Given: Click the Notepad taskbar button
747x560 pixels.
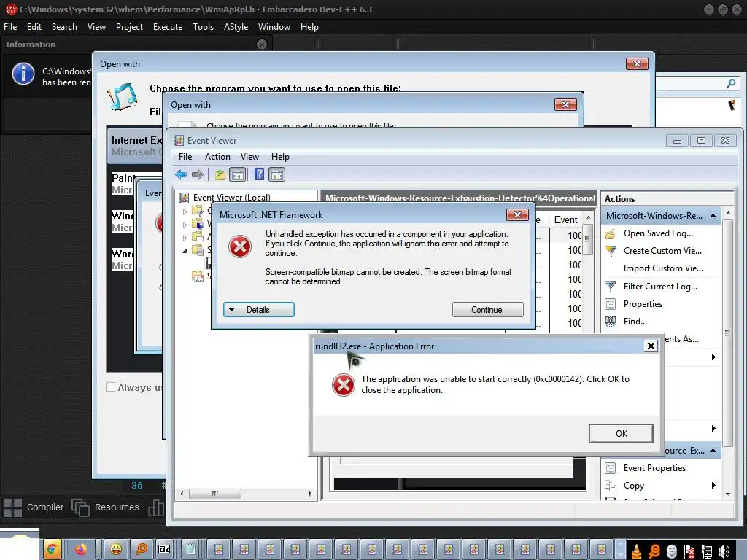Looking at the screenshot, I should coord(190,550).
